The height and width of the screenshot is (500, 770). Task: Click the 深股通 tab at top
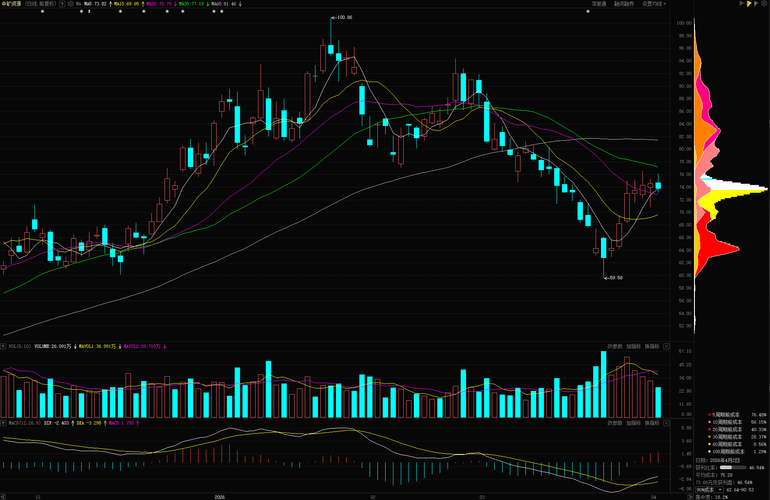coord(599,3)
